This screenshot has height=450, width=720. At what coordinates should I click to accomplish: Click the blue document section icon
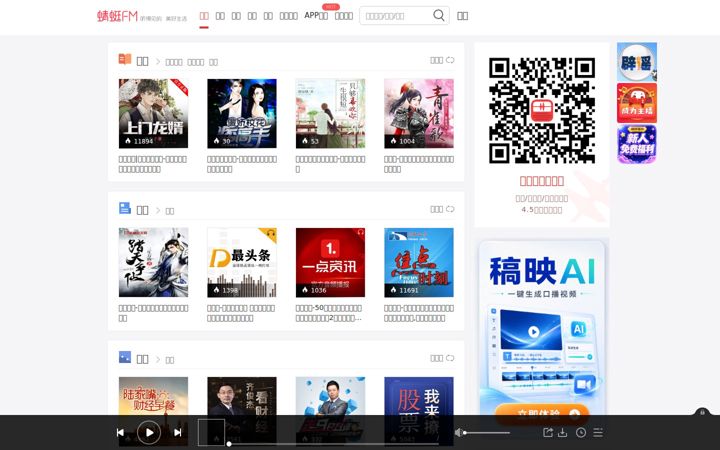125,208
